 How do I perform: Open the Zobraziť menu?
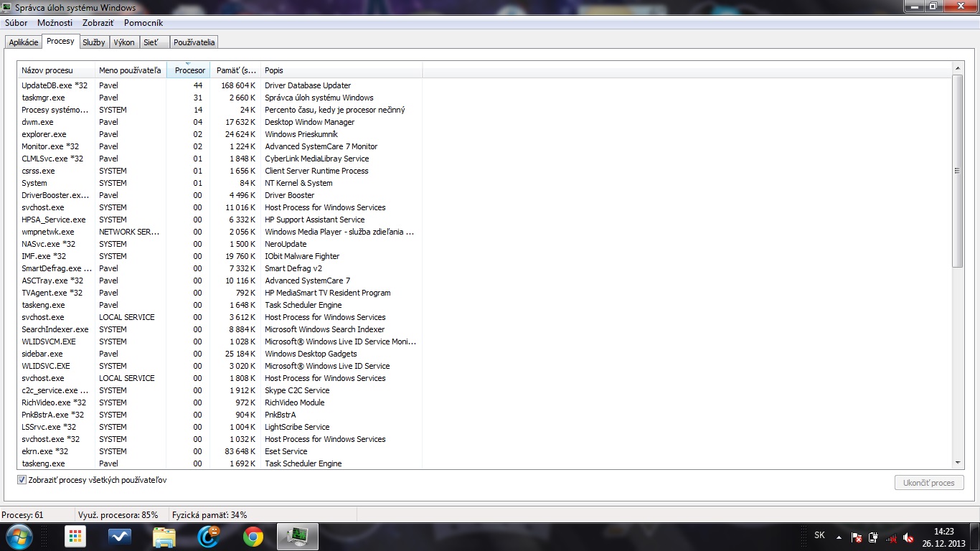click(x=98, y=23)
